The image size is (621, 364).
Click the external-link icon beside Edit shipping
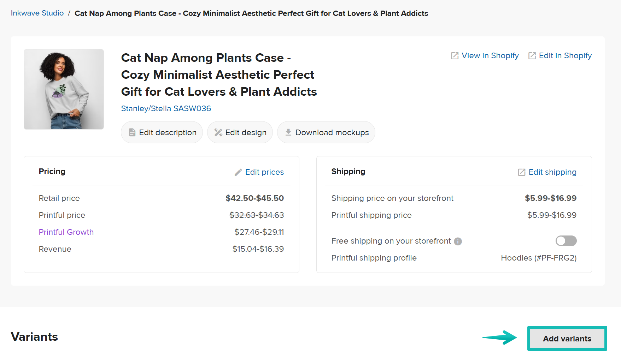pos(522,172)
